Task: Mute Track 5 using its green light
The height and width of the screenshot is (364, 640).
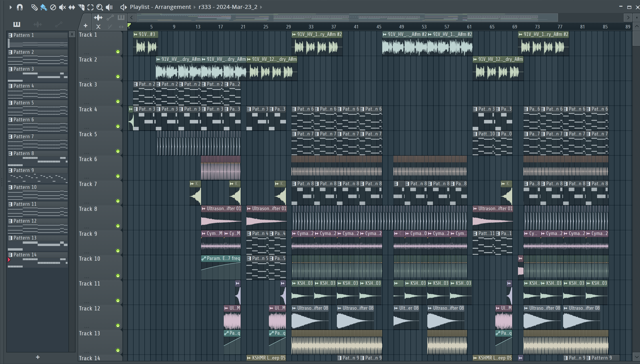Action: pyautogui.click(x=118, y=151)
